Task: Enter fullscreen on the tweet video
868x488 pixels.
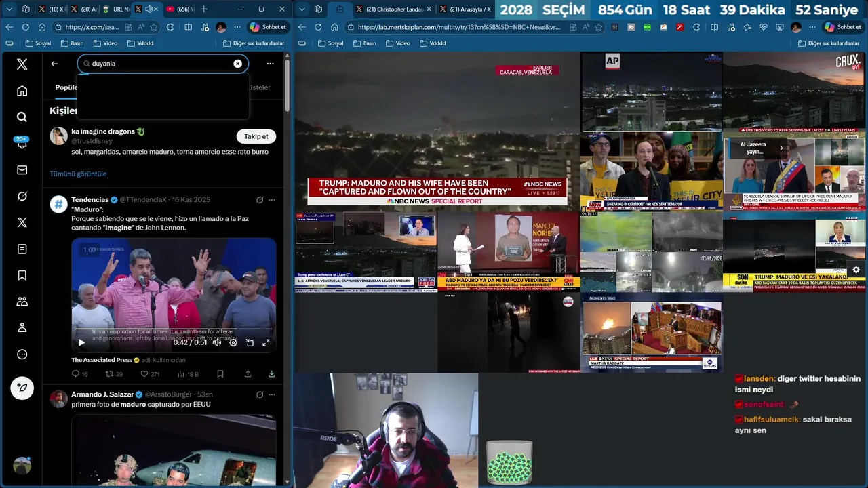Action: click(x=266, y=342)
